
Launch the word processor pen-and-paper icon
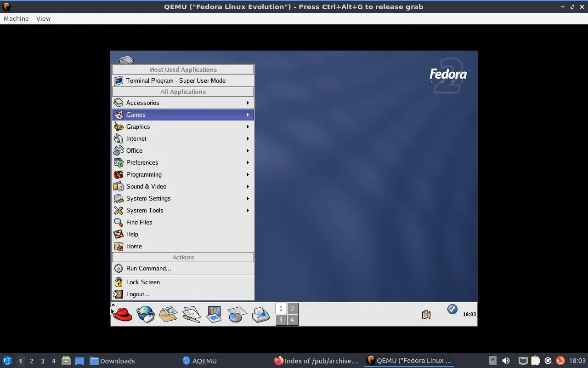tap(191, 314)
